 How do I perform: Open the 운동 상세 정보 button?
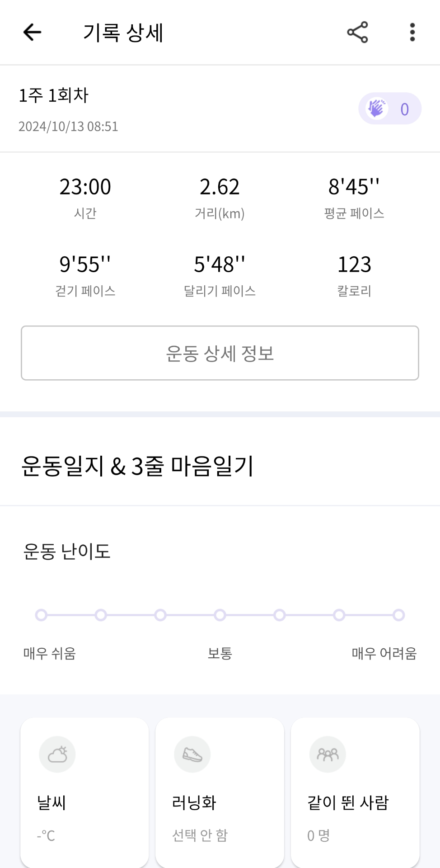tap(220, 353)
